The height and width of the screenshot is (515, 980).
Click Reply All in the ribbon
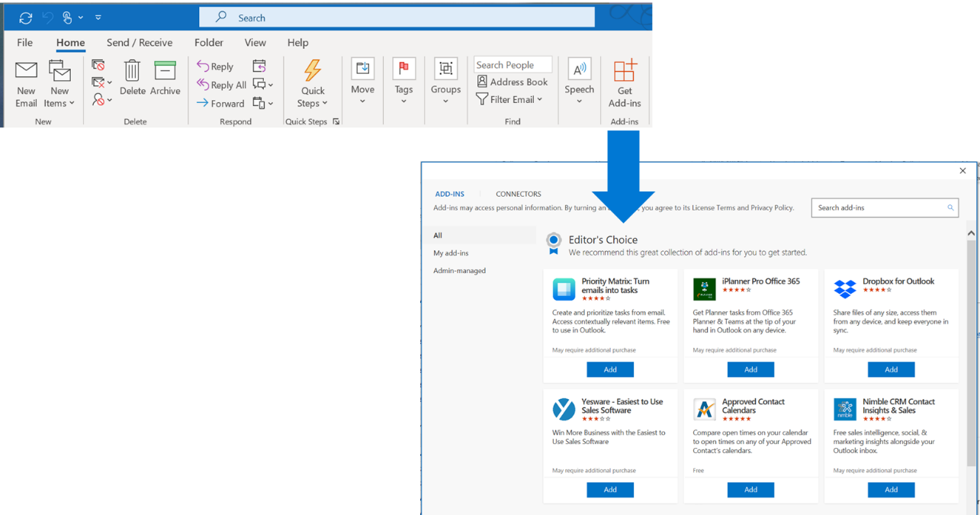(221, 85)
